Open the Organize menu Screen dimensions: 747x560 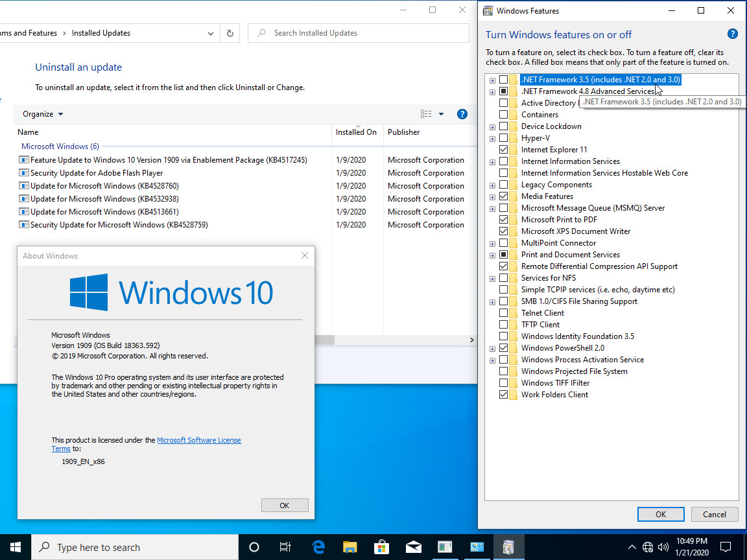(x=43, y=114)
